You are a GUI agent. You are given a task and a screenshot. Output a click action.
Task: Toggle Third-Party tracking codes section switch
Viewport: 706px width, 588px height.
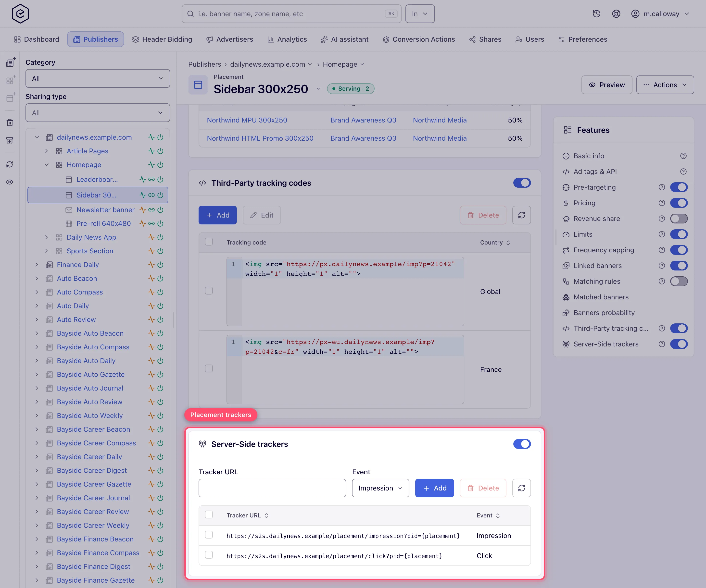[x=522, y=183]
